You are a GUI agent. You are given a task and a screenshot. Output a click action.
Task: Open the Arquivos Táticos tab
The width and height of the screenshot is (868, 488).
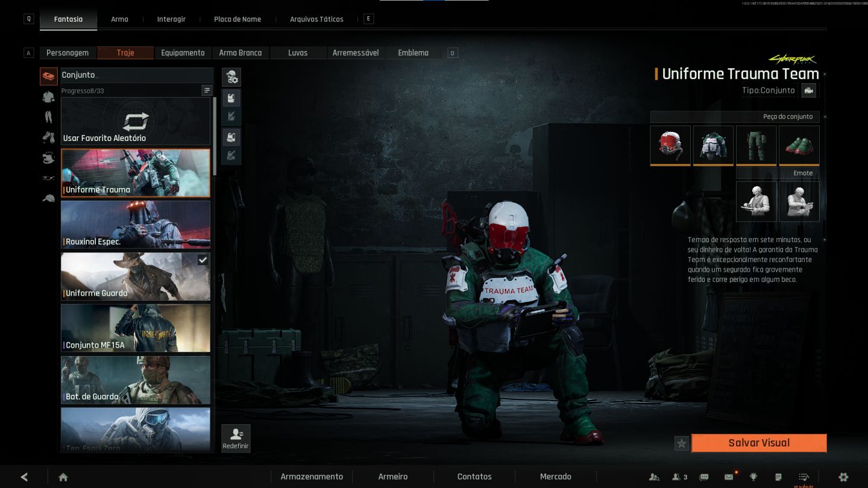[x=316, y=19]
